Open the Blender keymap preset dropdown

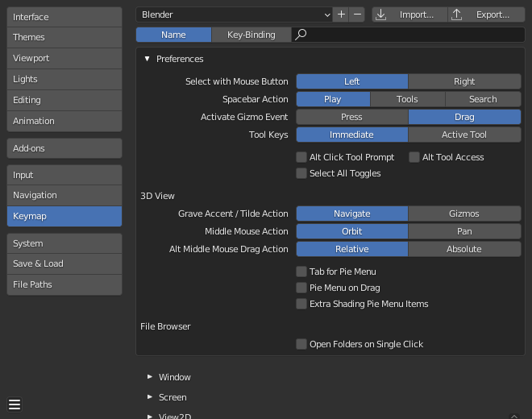(x=235, y=15)
